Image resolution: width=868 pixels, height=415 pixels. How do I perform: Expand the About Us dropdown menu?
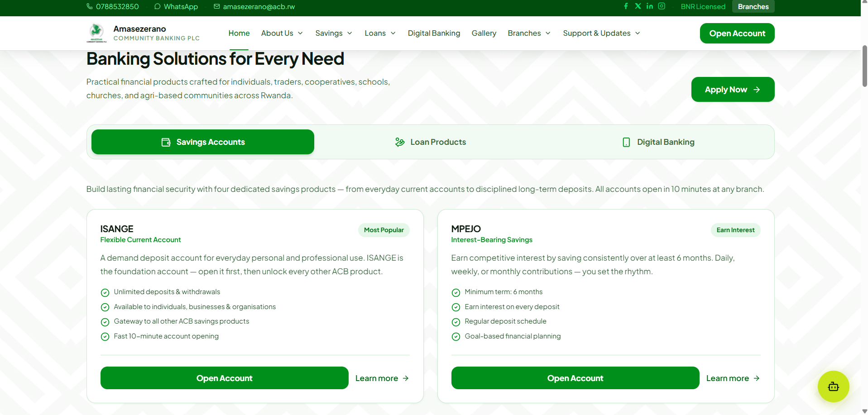click(x=282, y=33)
